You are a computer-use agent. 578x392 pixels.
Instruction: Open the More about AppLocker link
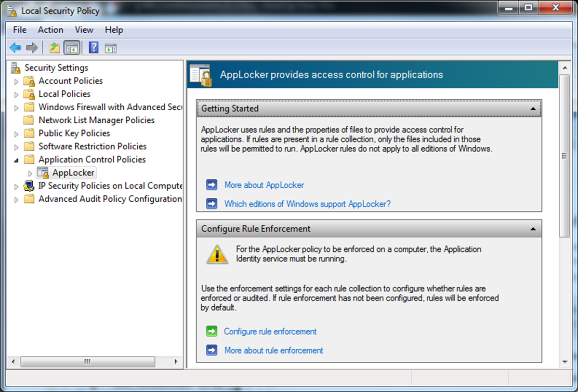(x=264, y=185)
